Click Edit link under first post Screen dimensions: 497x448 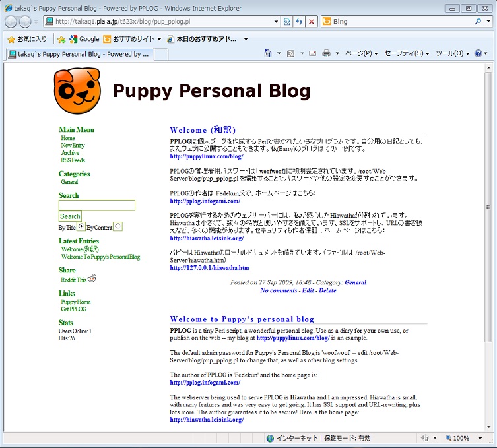point(308,290)
